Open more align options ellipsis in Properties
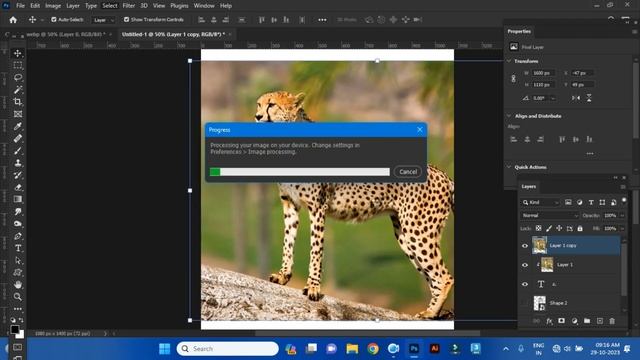 [590, 154]
